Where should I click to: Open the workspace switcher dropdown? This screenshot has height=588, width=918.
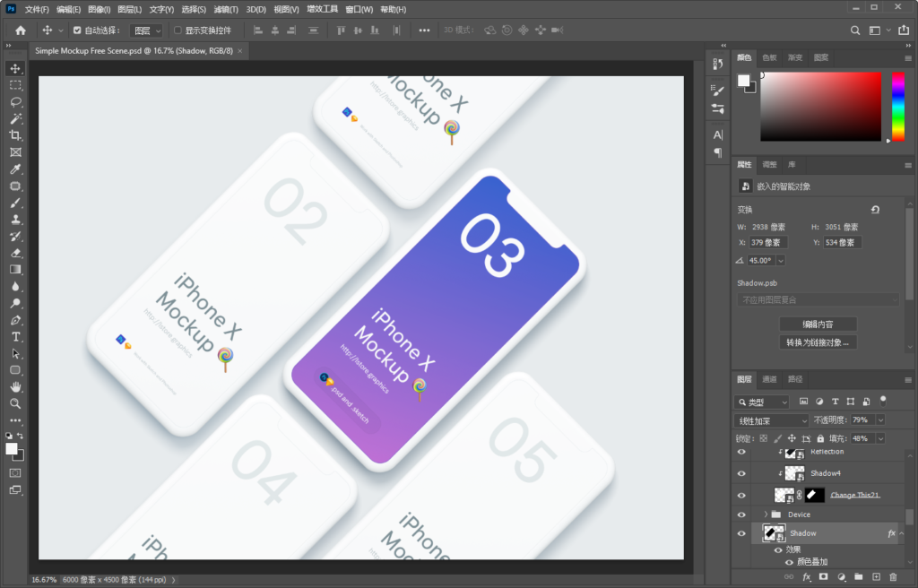(x=879, y=30)
